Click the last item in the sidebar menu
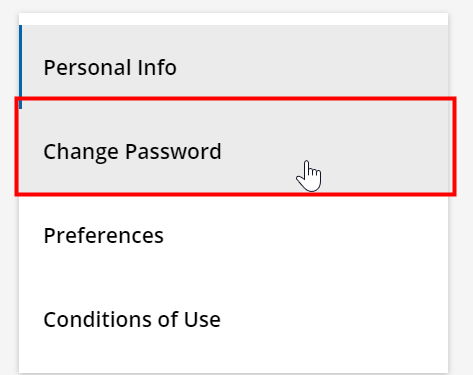 click(x=234, y=319)
